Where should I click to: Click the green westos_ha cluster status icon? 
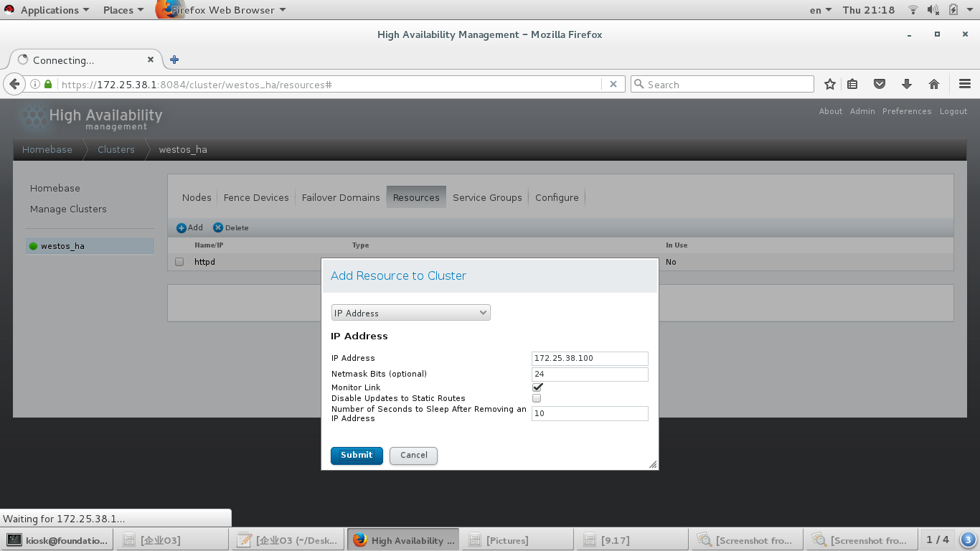pyautogui.click(x=33, y=246)
